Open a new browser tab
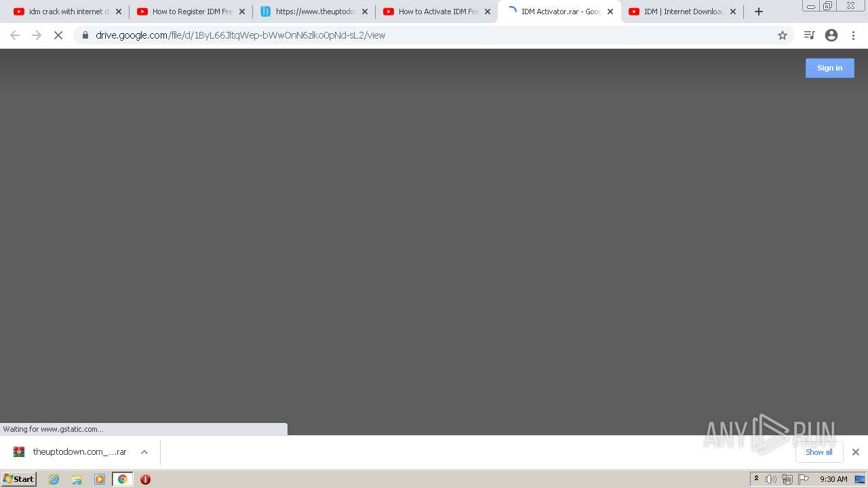 coord(759,12)
